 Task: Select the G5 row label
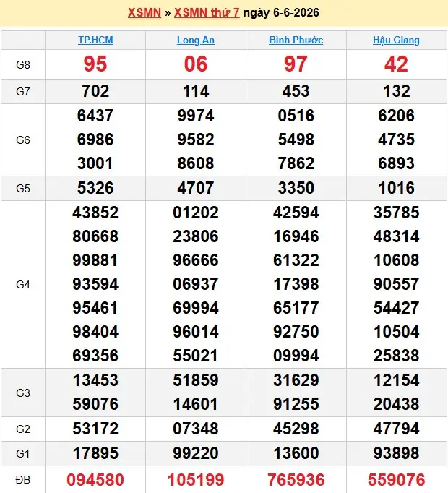(x=23, y=189)
